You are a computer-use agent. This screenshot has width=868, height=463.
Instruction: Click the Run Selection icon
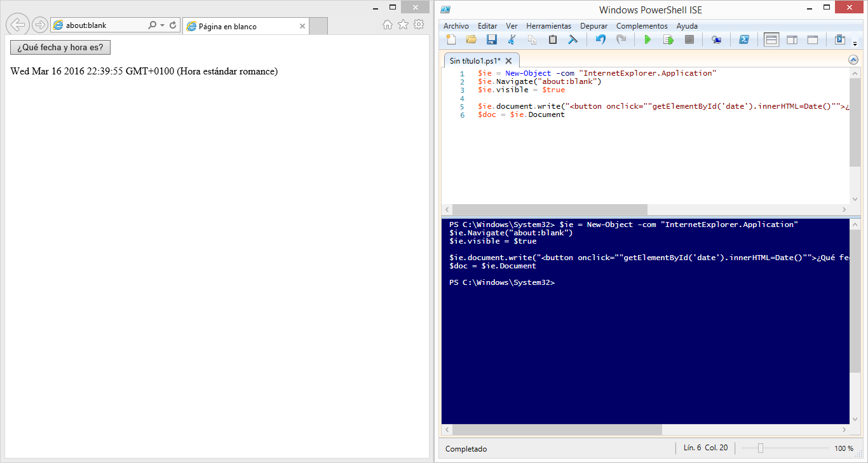(x=668, y=40)
